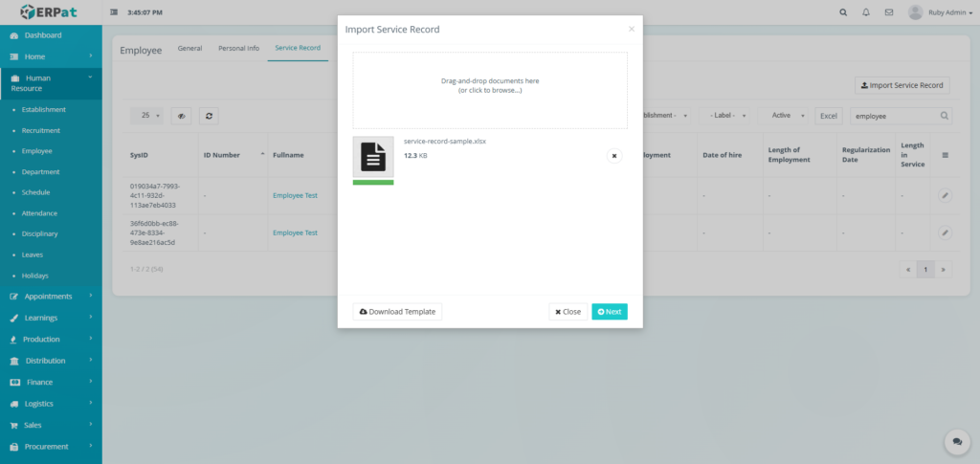Open Disciplinary under Human Resource

(x=39, y=234)
